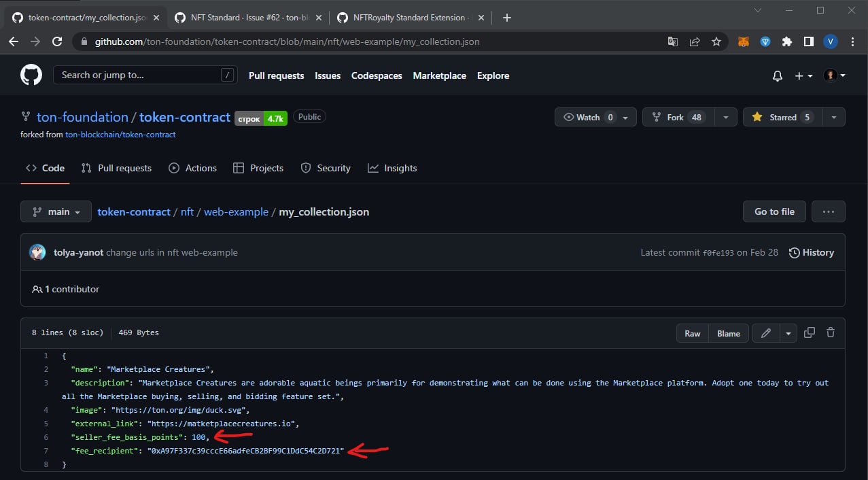Click the forward navigation arrow
The height and width of the screenshot is (480, 868).
pos(35,41)
